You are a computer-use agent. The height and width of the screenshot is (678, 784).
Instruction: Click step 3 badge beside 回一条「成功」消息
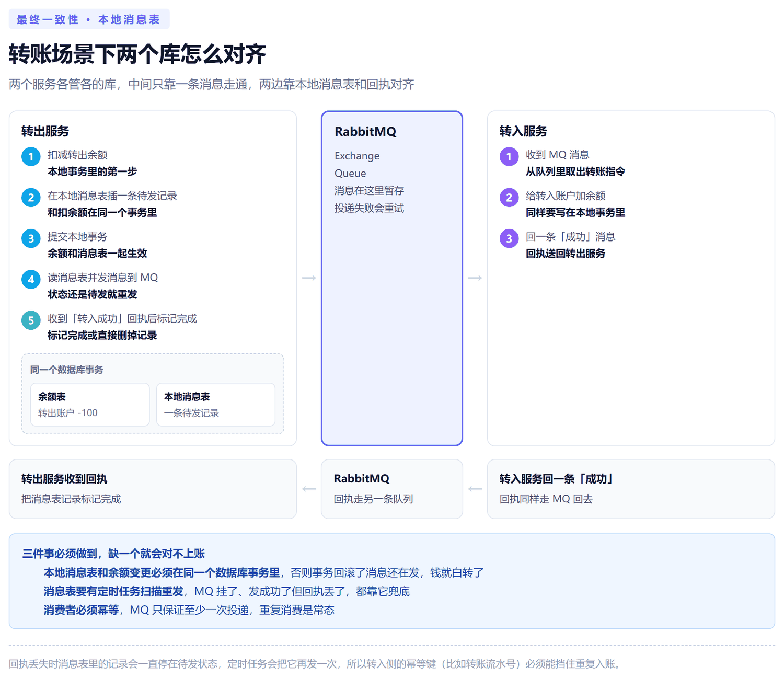509,238
